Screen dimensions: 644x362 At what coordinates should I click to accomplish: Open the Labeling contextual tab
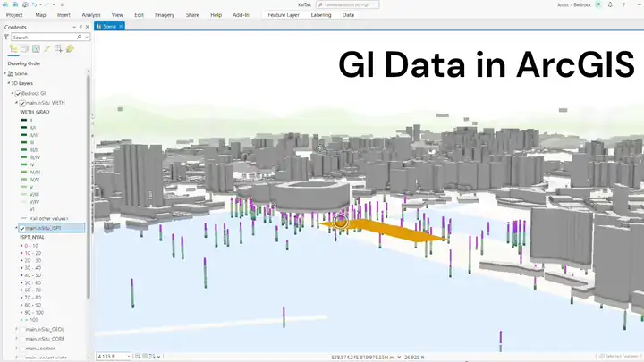click(x=321, y=15)
